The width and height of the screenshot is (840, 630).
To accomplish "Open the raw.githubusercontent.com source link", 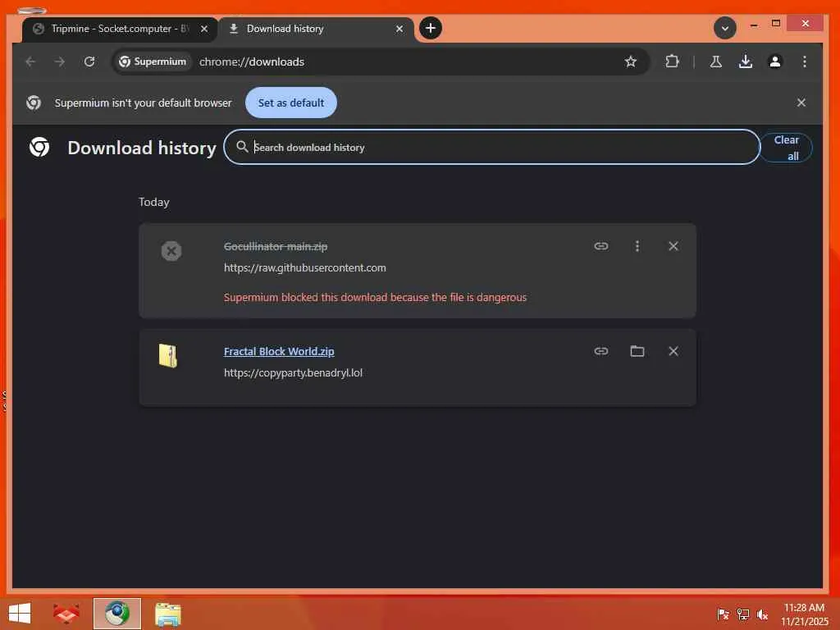I will (x=305, y=268).
